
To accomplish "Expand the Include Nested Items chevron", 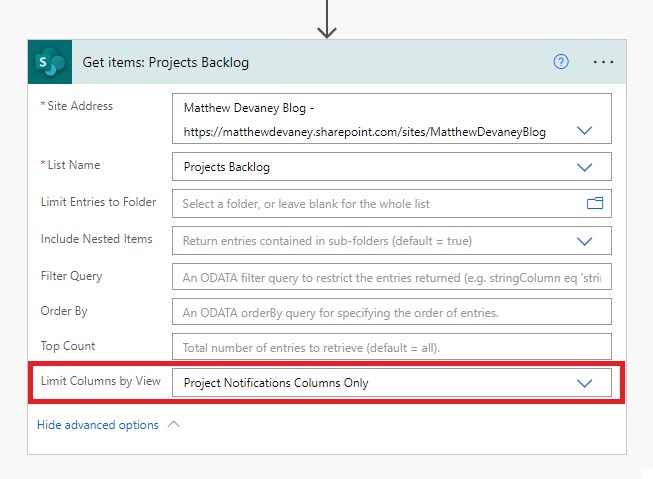I will [584, 242].
